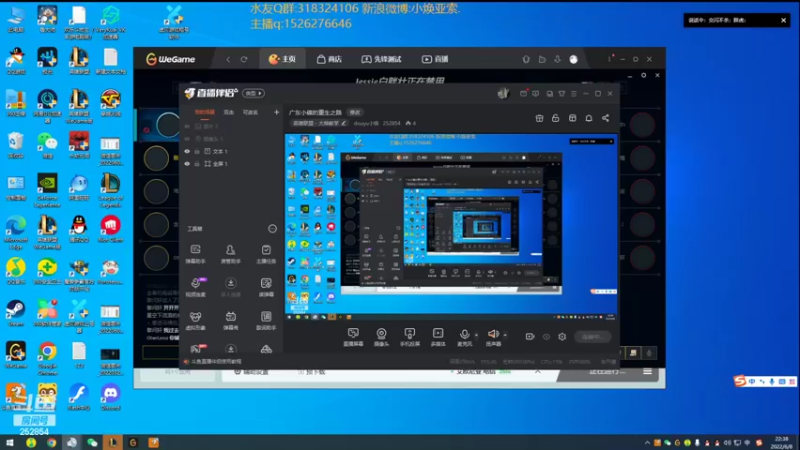This screenshot has height=450, width=800.
Task: Add a phone screen-cast source (手机投屏)
Action: (x=410, y=337)
